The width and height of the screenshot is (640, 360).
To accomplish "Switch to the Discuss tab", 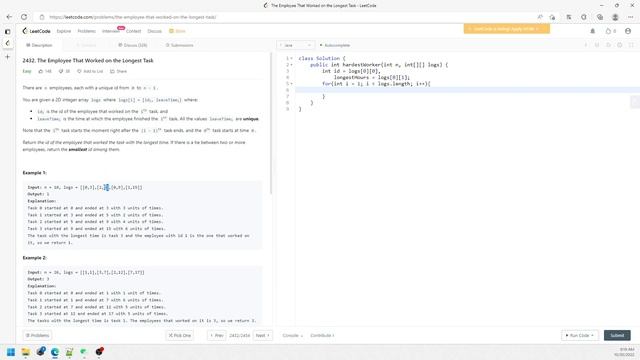I will pos(133,45).
